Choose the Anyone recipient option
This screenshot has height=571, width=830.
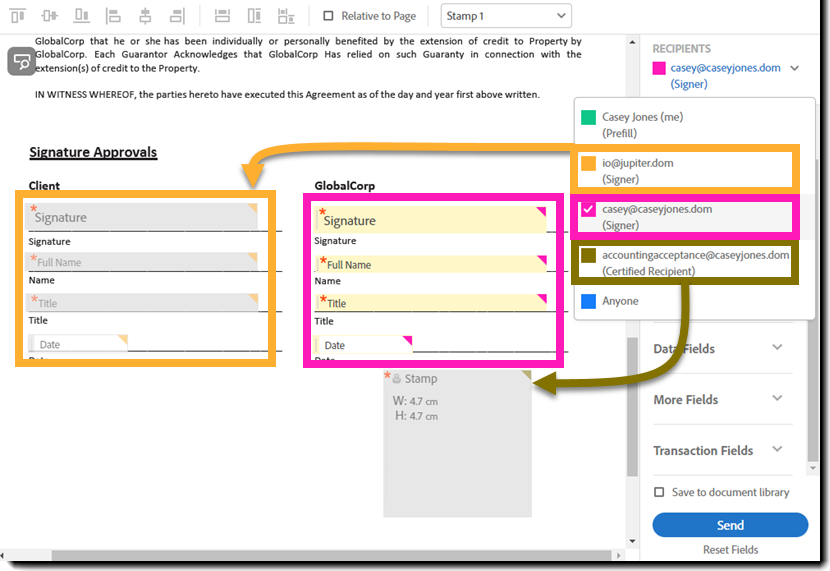pyautogui.click(x=620, y=301)
